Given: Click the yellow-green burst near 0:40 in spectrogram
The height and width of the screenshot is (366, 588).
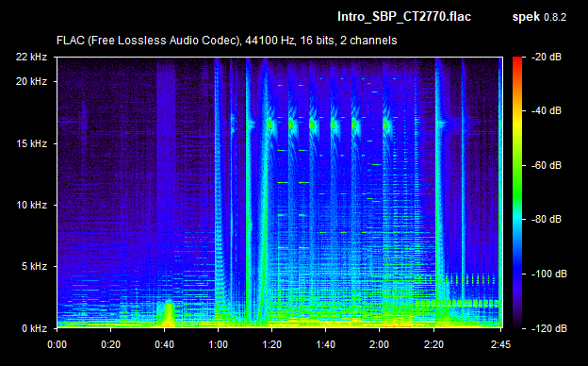Looking at the screenshot, I should (169, 313).
